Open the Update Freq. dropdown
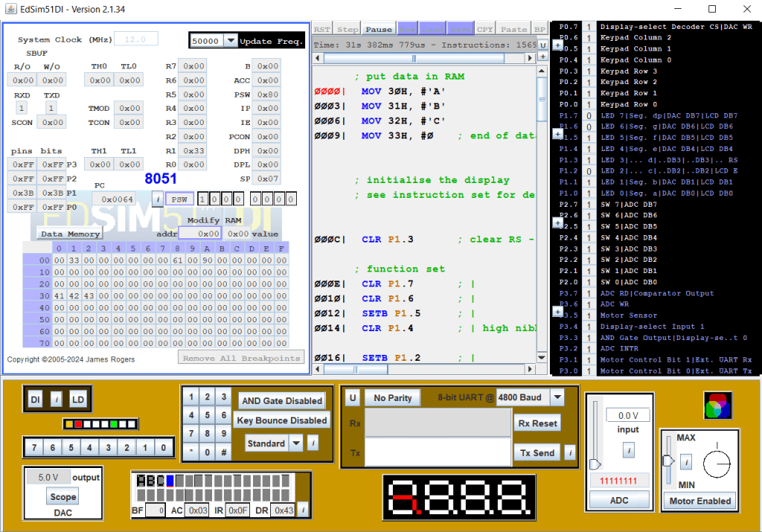This screenshot has width=762, height=532. [230, 41]
